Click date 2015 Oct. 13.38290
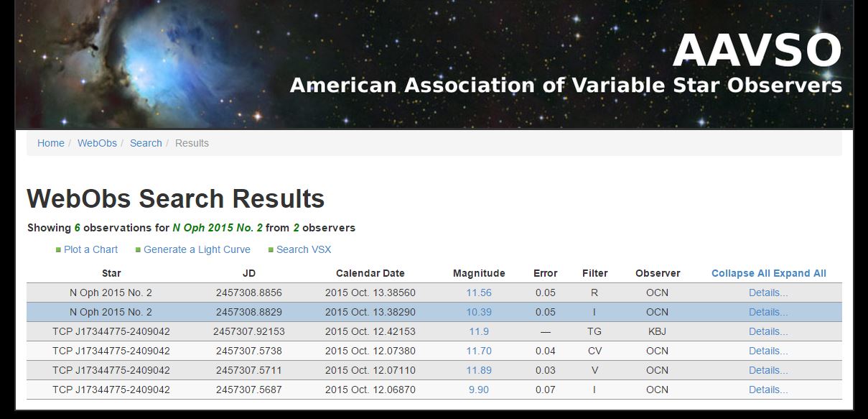The height and width of the screenshot is (419, 868). click(370, 312)
